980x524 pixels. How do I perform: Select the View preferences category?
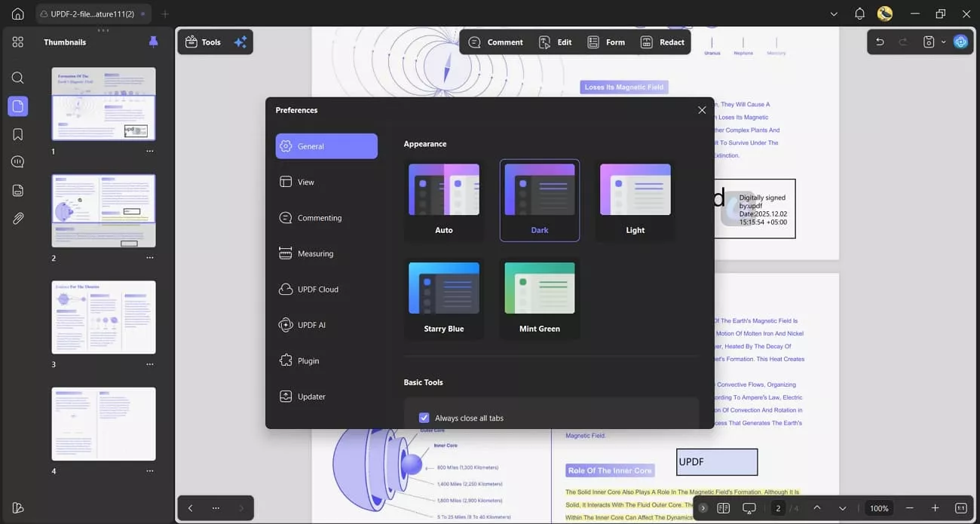coord(326,182)
